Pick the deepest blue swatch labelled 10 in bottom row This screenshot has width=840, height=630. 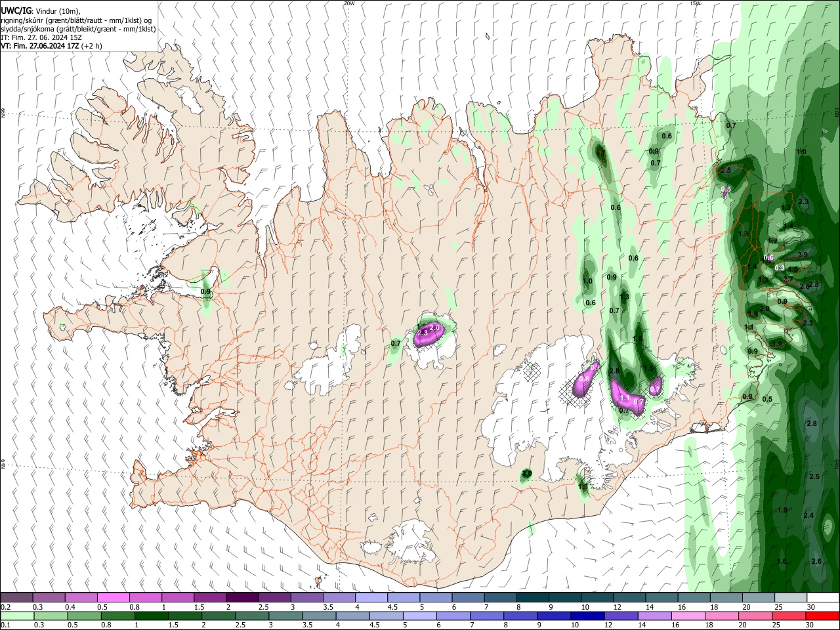click(x=587, y=616)
